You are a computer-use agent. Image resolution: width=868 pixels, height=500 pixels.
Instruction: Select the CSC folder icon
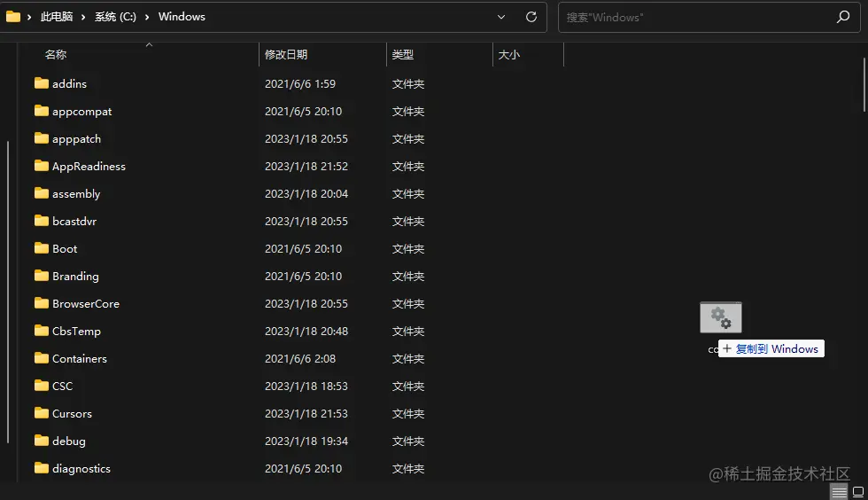click(42, 386)
